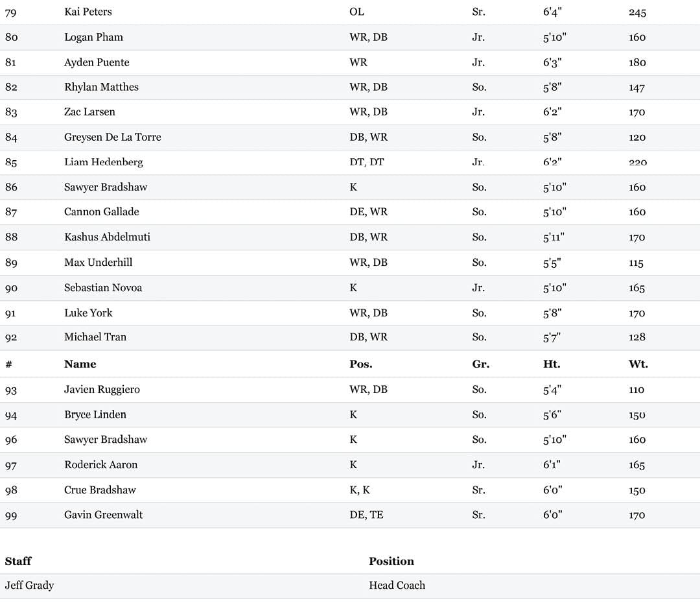Select Ayden Puente in the roster
Screen dimensions: 700x605
click(x=97, y=62)
